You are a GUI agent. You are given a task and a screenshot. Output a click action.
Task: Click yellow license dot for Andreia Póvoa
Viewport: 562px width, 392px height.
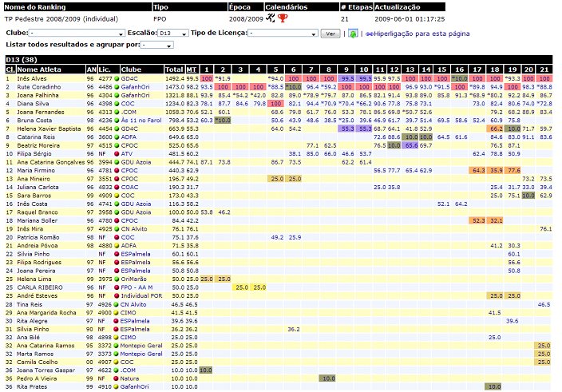point(116,245)
